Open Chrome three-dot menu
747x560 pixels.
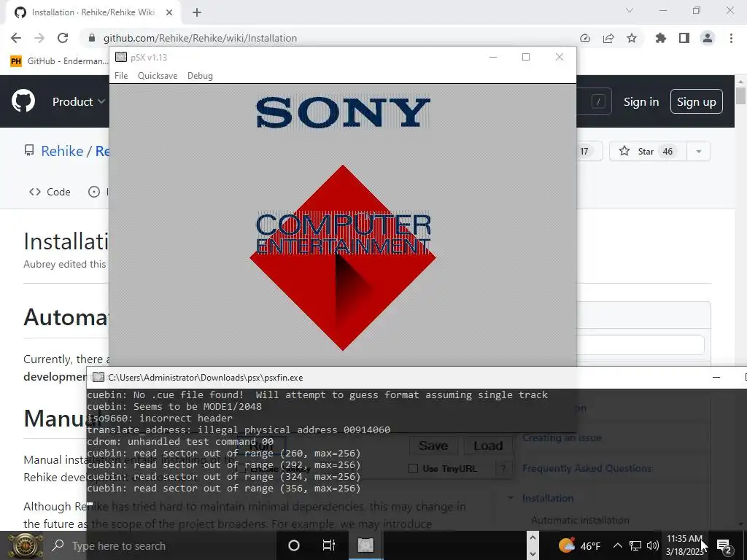(x=731, y=38)
